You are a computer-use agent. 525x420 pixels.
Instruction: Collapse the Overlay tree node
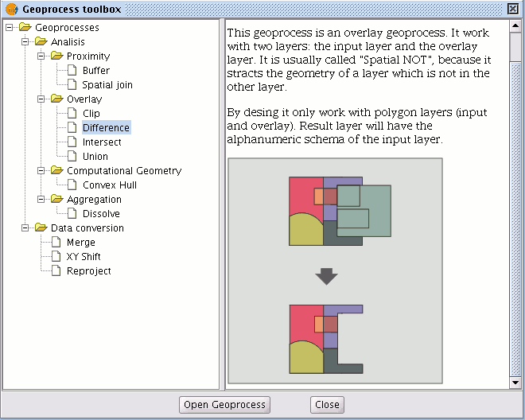(41, 99)
